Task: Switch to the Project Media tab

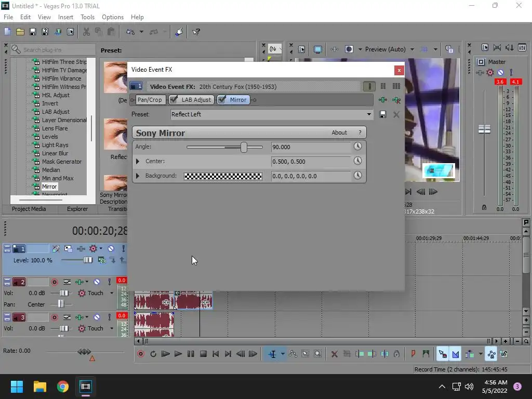Action: pyautogui.click(x=29, y=209)
